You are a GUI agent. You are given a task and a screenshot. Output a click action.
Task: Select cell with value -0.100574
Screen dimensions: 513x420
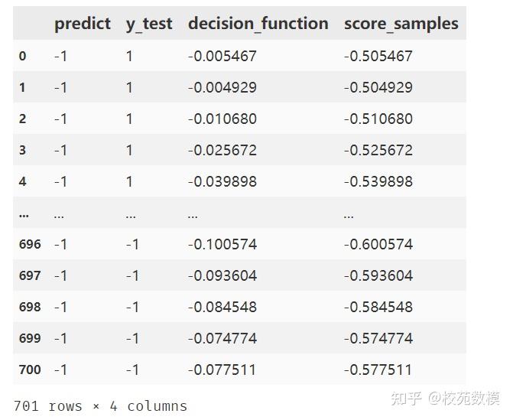222,244
